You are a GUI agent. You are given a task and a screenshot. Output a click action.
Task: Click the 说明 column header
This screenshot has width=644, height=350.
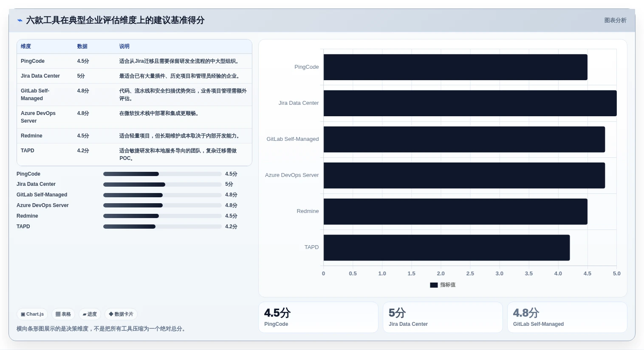pos(124,46)
